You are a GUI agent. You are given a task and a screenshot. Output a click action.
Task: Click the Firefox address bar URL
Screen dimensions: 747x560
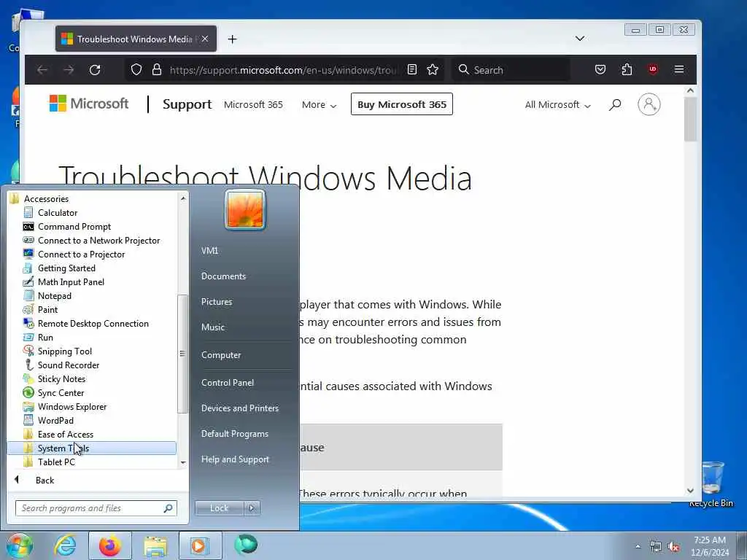click(x=283, y=70)
